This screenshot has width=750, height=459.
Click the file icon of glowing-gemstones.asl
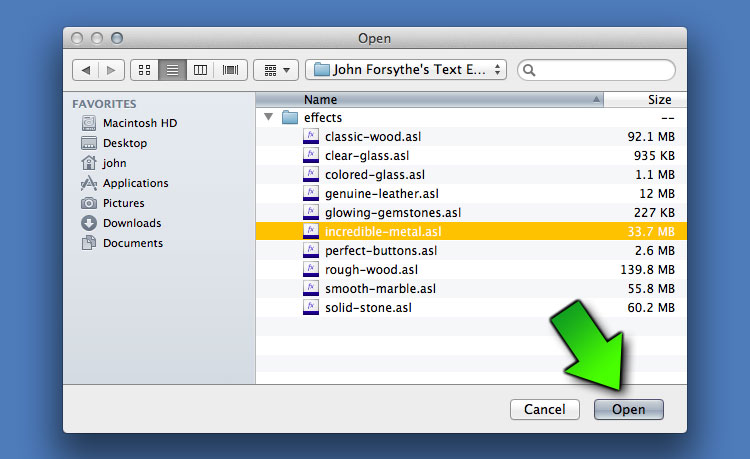point(311,212)
